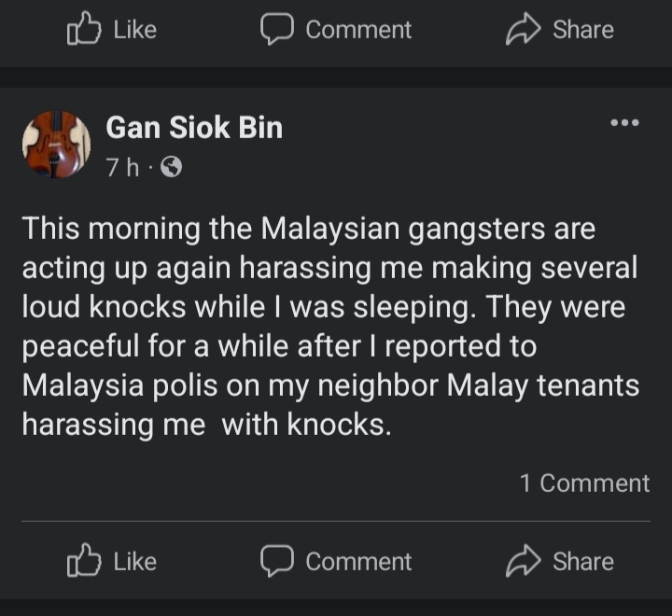This screenshot has height=616, width=672.
Task: Tap the post's last line "harassing me with knocks"
Action: point(205,425)
